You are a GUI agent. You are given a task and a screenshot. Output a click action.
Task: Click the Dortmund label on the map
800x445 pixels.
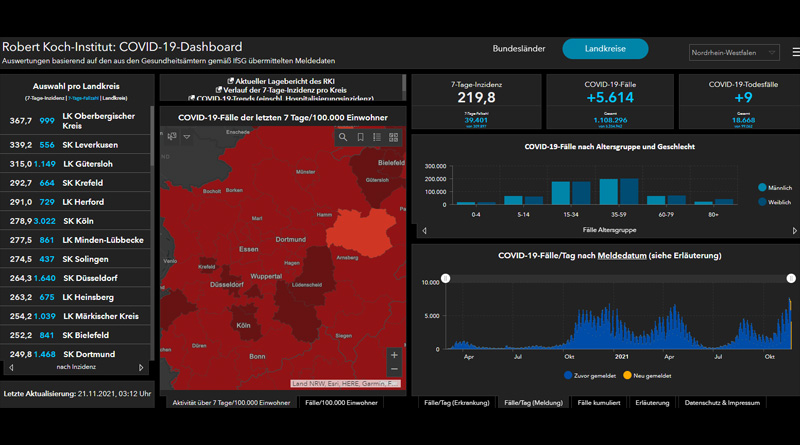point(291,239)
